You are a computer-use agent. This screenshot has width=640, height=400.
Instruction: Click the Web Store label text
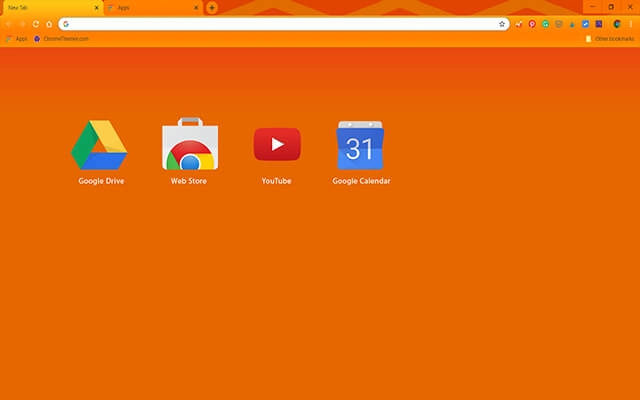[x=189, y=181]
